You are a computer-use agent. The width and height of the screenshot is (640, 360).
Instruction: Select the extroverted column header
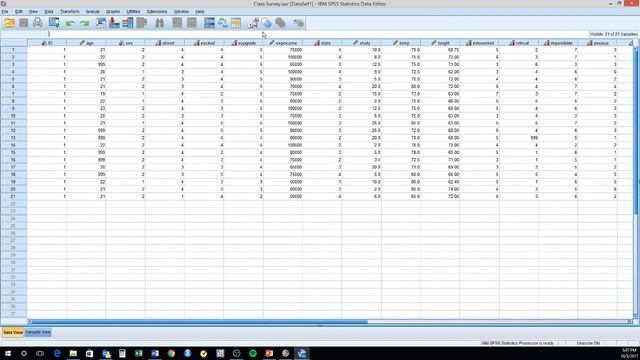point(480,43)
